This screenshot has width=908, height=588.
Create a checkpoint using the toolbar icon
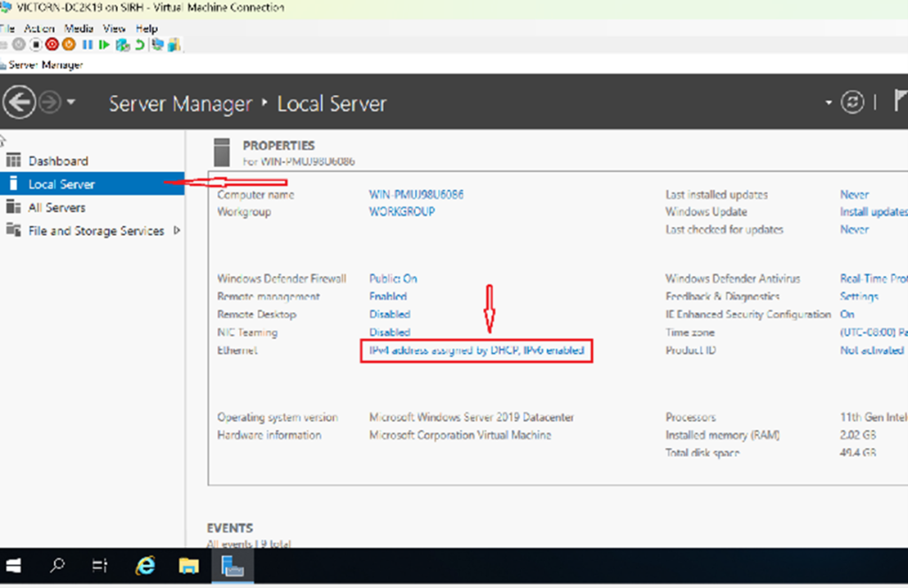(x=122, y=44)
